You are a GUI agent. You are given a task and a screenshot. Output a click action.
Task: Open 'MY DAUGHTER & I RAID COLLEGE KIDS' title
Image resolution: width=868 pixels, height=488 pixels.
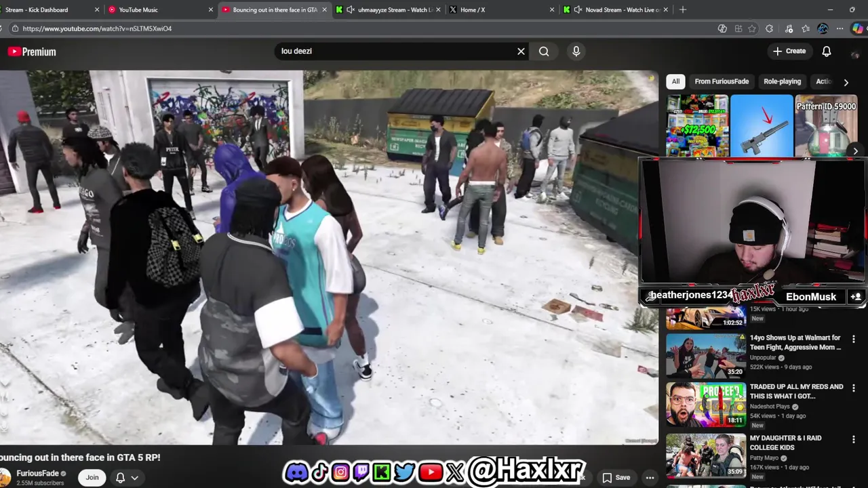786,443
